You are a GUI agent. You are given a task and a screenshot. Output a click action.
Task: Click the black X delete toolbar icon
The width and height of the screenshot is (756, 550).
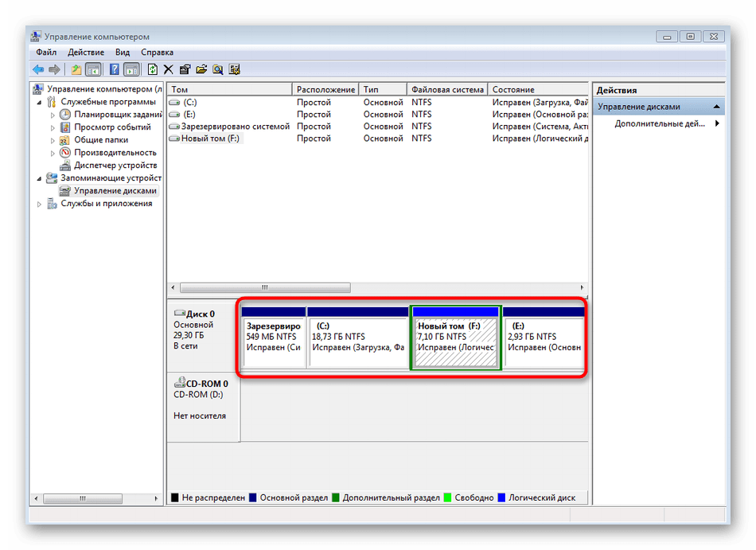coord(169,69)
